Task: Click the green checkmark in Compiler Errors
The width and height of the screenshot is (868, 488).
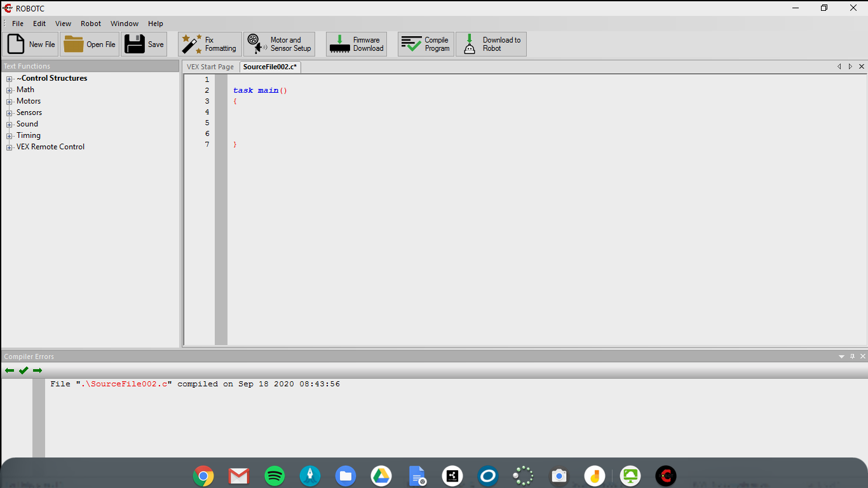Action: 24,370
